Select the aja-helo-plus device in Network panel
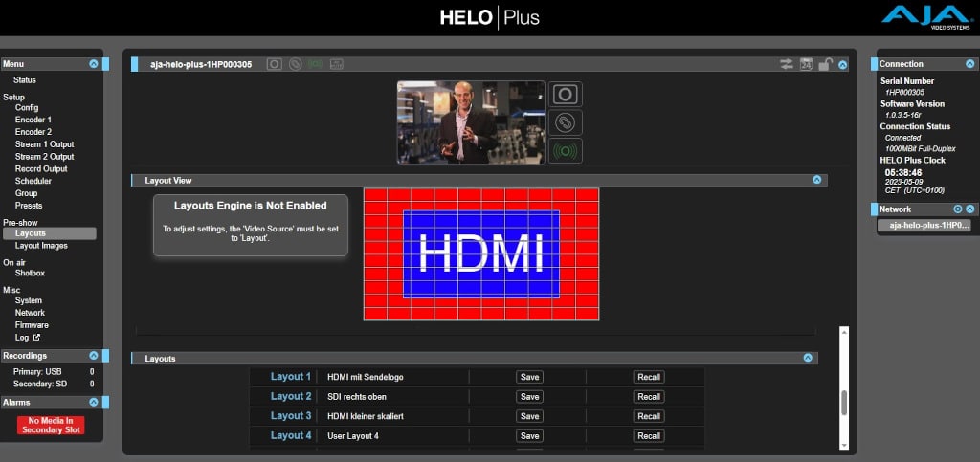980x462 pixels. [924, 226]
